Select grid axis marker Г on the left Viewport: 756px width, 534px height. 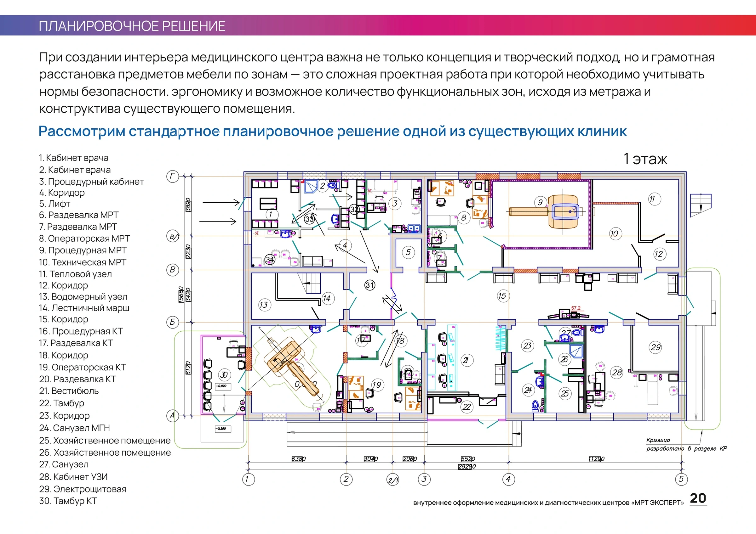(x=173, y=177)
